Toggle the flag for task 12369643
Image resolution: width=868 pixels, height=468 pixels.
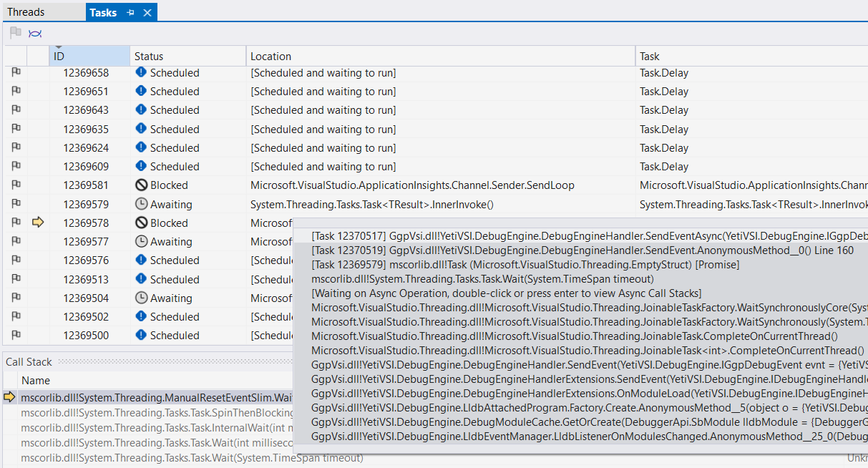pyautogui.click(x=16, y=109)
